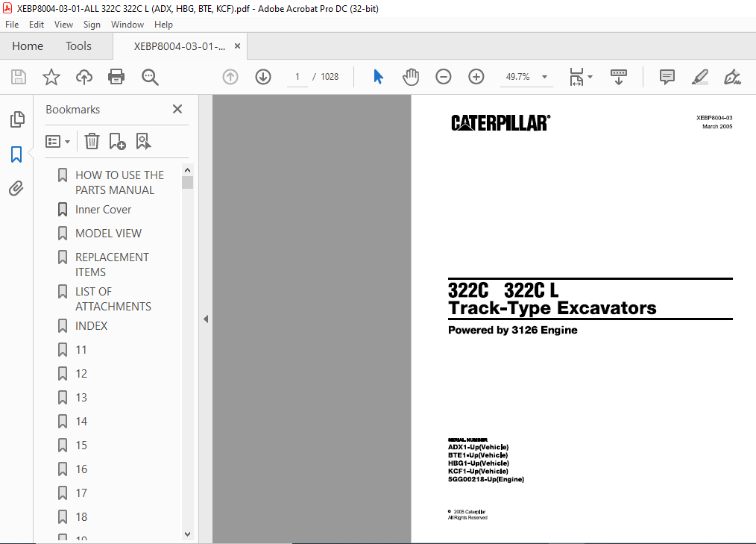Click the 'March 2005' date text
Image resolution: width=756 pixels, height=544 pixels.
point(717,126)
